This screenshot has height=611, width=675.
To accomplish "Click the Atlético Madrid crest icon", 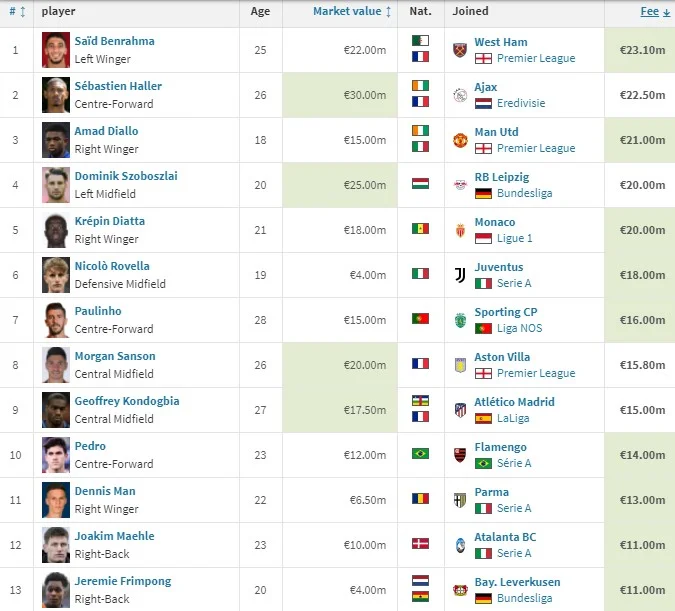I will point(460,410).
